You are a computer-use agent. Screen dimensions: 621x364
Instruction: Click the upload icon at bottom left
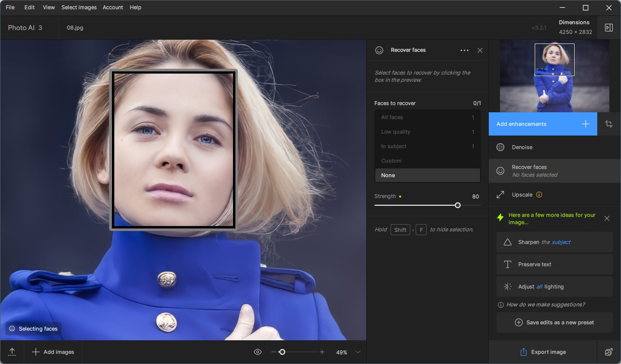pos(12,352)
